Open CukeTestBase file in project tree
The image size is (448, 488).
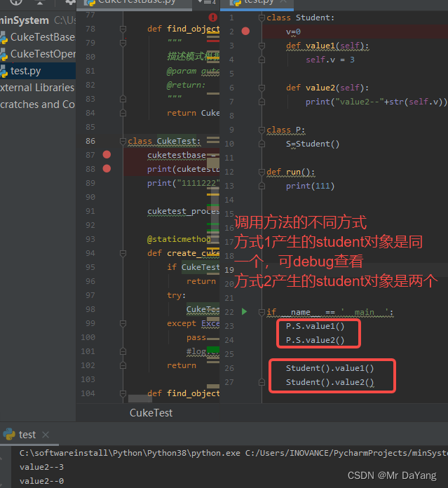pos(42,37)
